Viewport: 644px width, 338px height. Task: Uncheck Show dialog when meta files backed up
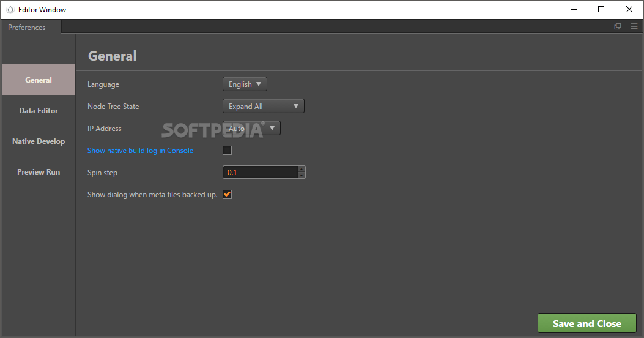pyautogui.click(x=227, y=195)
